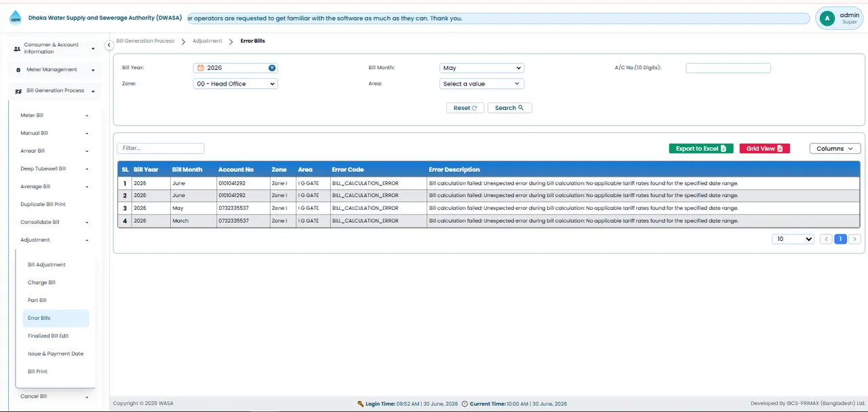The width and height of the screenshot is (868, 412).
Task: Expand the Average Bill submenu
Action: [55, 187]
